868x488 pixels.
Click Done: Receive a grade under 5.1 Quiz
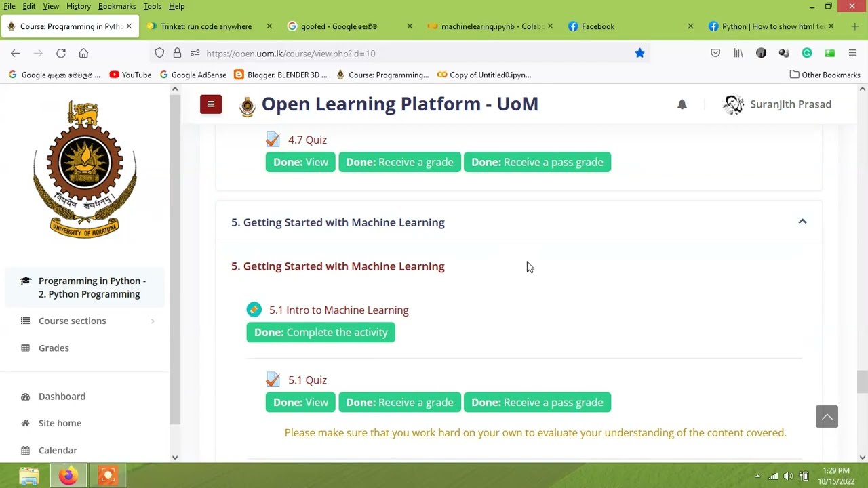[x=399, y=402]
